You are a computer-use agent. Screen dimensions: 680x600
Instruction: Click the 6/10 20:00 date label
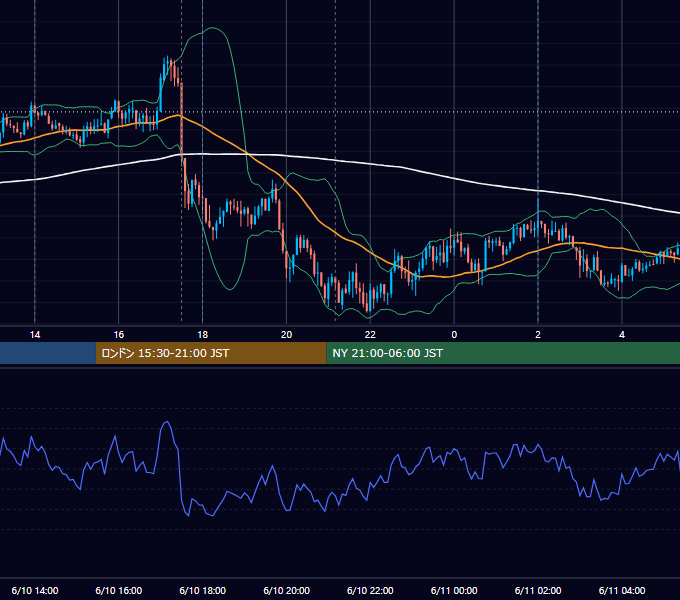pyautogui.click(x=286, y=590)
